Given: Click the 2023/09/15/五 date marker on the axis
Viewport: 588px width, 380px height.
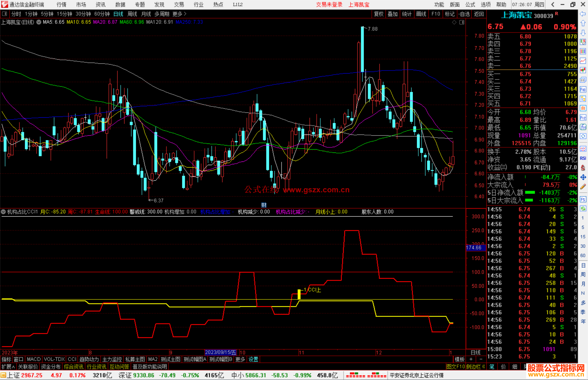Looking at the screenshot, I should pos(220,352).
